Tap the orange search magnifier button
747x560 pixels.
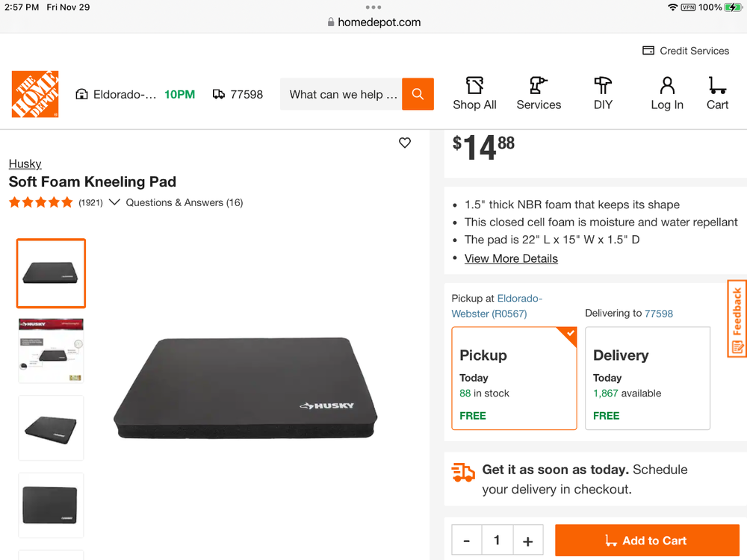coord(418,94)
